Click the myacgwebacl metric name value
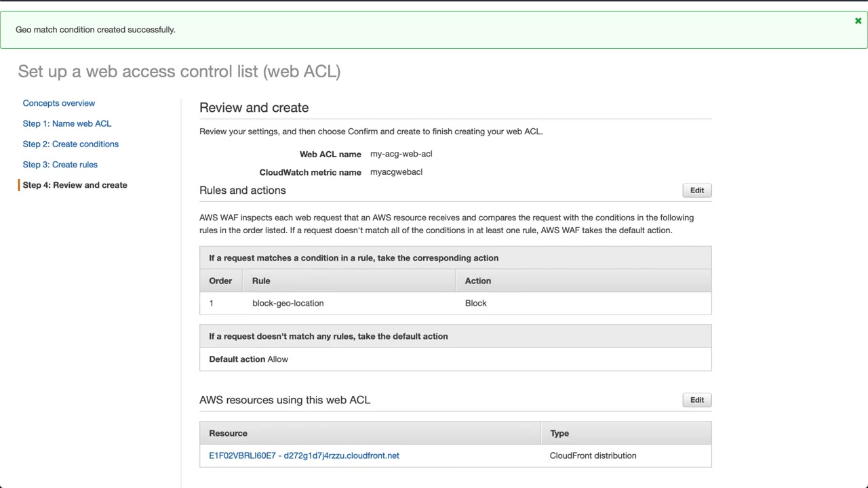This screenshot has width=868, height=488. pos(396,172)
